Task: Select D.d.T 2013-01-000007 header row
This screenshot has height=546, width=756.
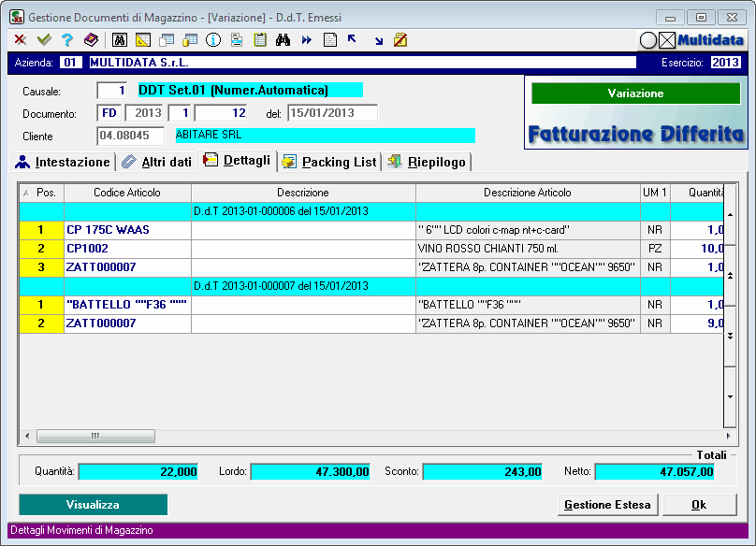Action: 371,286
